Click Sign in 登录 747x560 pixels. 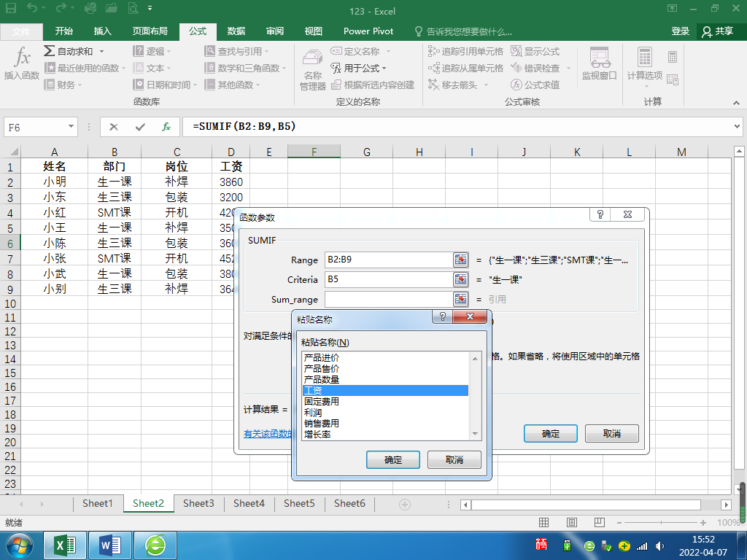[681, 31]
